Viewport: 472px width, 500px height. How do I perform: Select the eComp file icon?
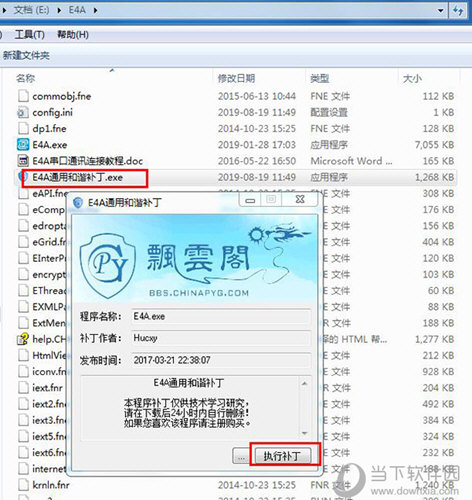tap(23, 210)
